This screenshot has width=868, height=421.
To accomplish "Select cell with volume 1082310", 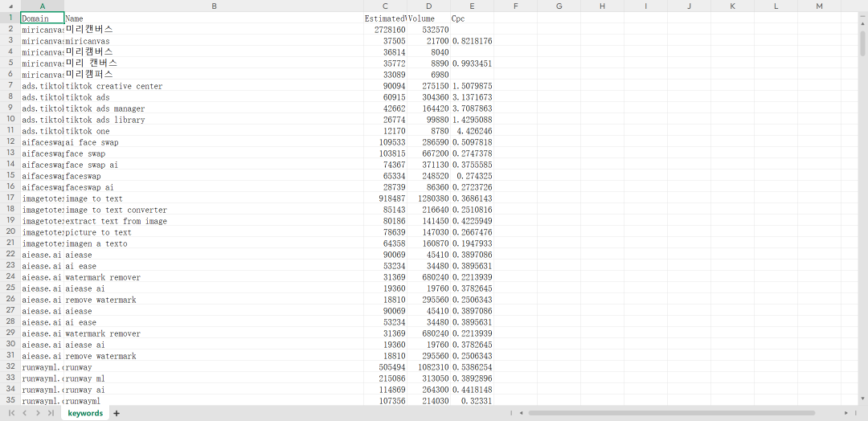I will (428, 367).
